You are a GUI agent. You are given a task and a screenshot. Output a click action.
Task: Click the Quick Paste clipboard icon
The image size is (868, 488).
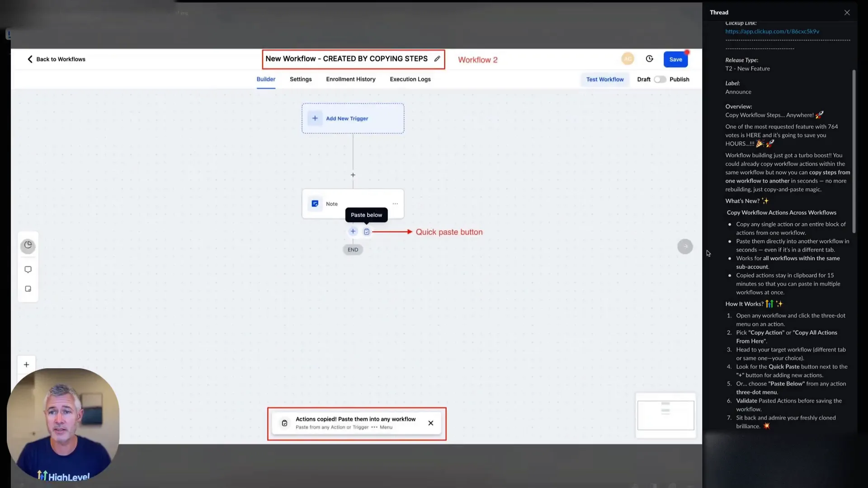(367, 231)
